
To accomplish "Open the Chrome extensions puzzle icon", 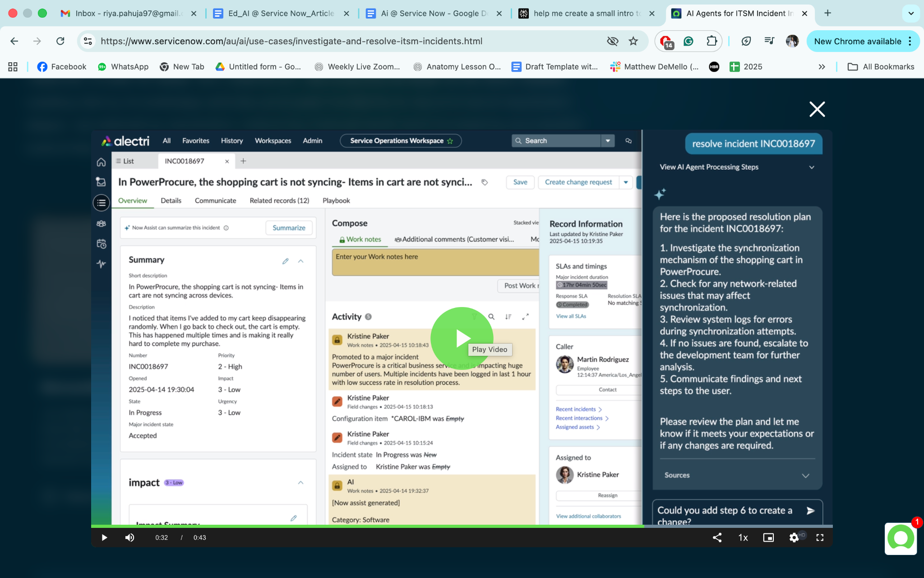I will [x=711, y=41].
